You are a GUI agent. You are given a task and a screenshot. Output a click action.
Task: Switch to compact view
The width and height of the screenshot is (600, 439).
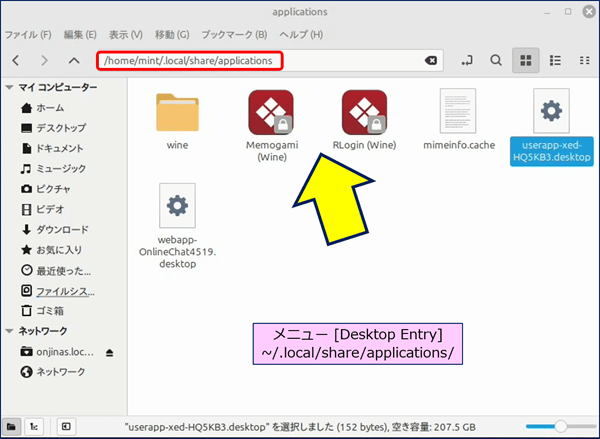click(584, 60)
